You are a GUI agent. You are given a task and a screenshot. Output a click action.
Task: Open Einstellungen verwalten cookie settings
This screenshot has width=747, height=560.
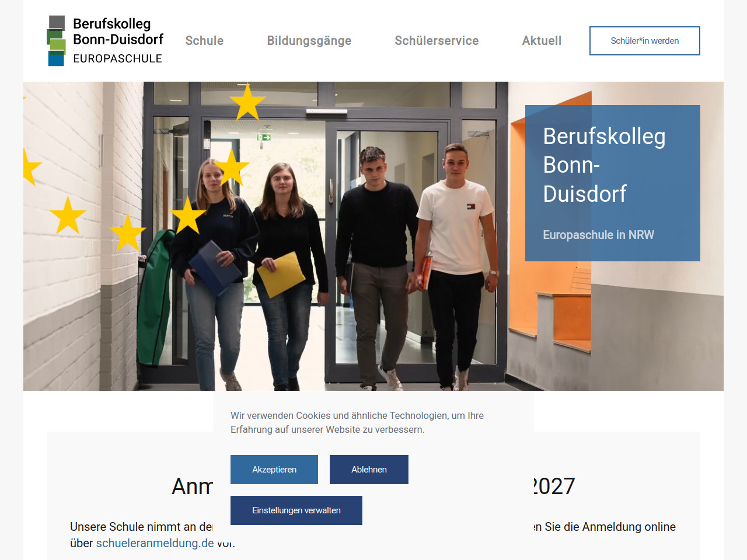point(296,510)
